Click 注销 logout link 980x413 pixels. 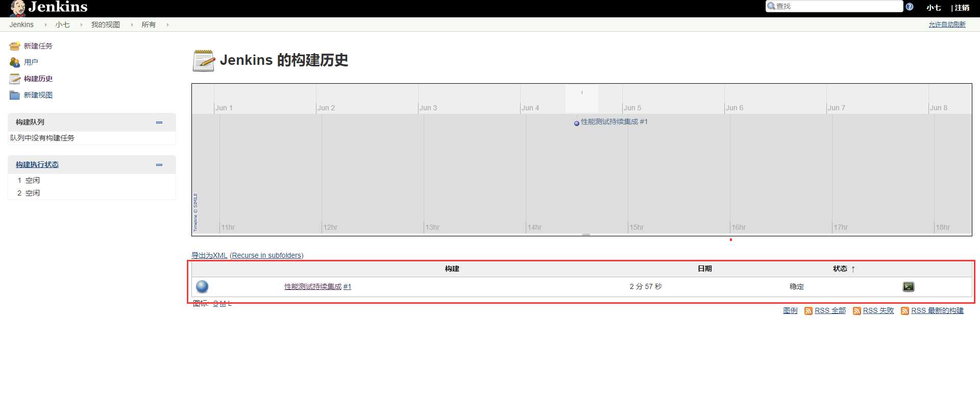pyautogui.click(x=962, y=8)
